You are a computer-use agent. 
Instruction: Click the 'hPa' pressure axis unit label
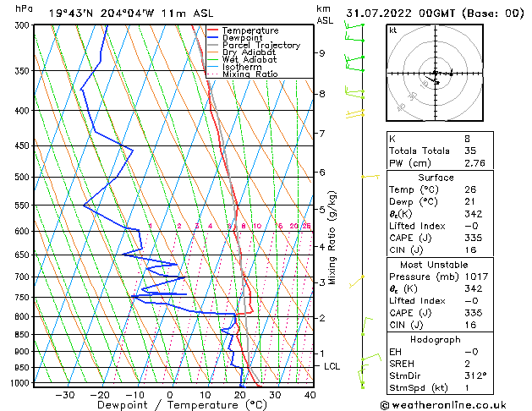(24, 8)
